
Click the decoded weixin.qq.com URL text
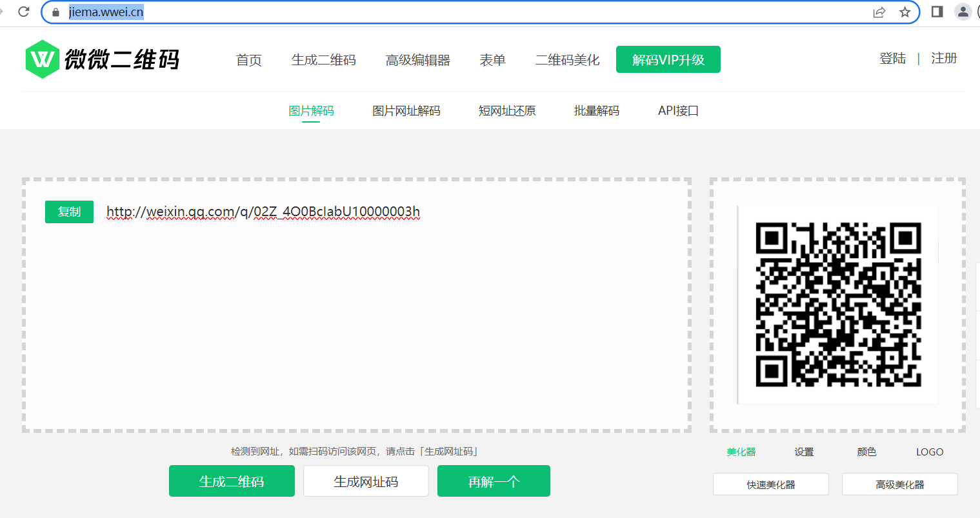tap(263, 212)
